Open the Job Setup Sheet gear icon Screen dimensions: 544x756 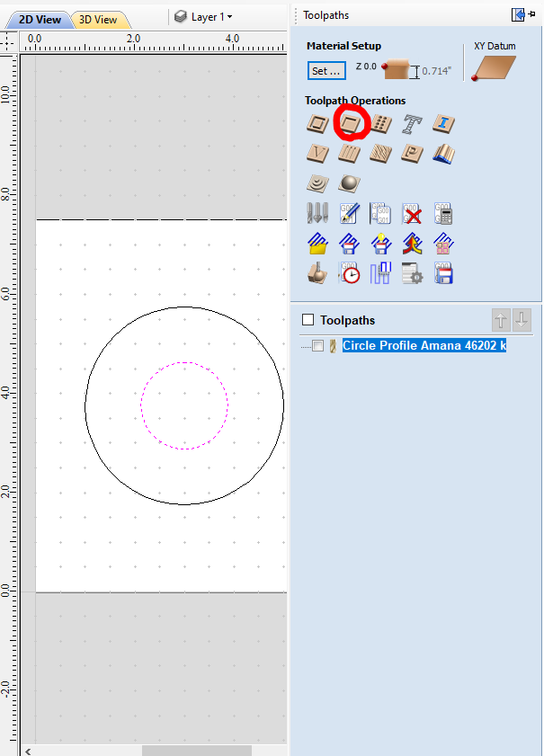point(413,273)
